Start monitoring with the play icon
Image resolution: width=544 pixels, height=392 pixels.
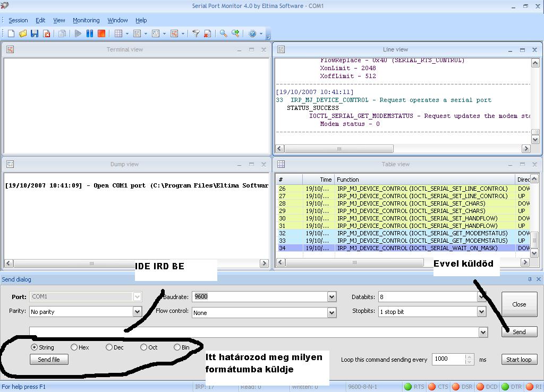click(x=78, y=33)
